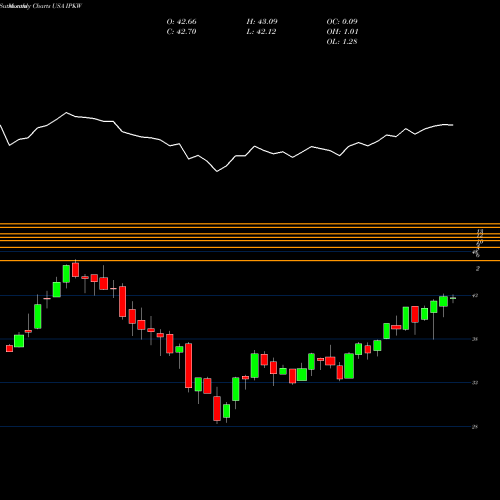500x500 pixels.
Task: Click the OH: 1.01 value
Action: (x=342, y=32)
